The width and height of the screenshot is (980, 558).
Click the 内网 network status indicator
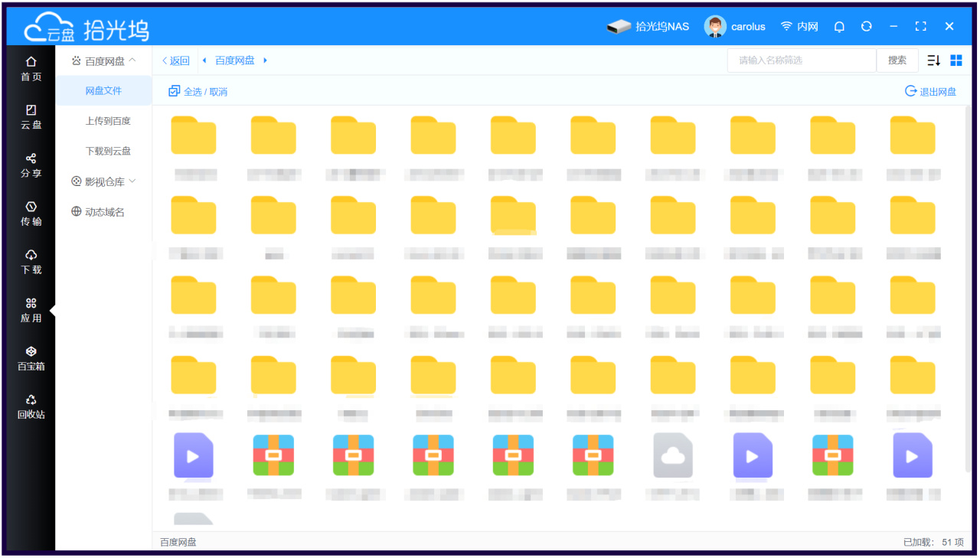(799, 27)
